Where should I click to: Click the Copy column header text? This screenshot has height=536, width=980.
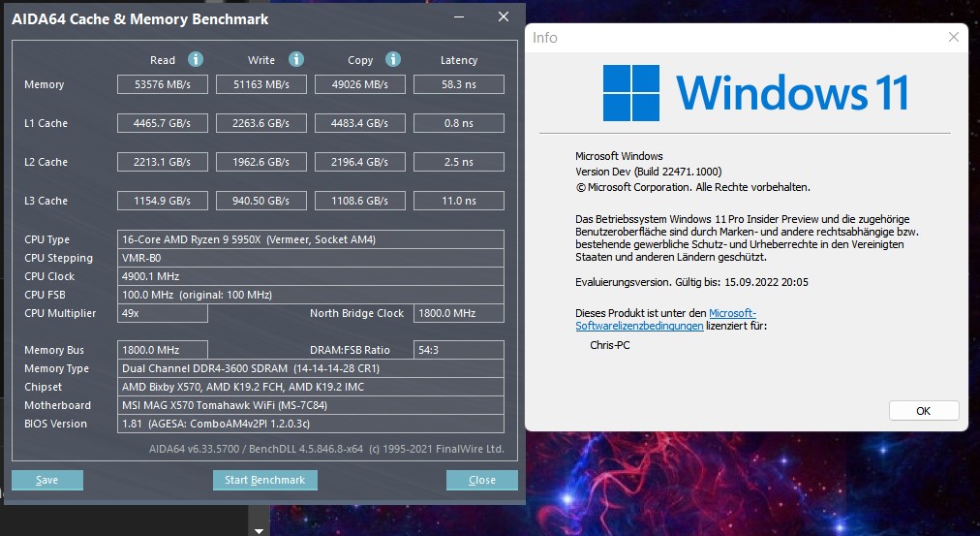pyautogui.click(x=360, y=60)
